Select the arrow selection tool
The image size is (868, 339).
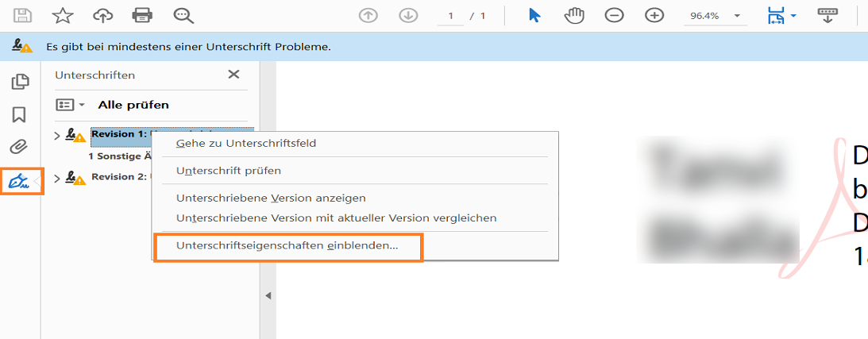[x=534, y=15]
